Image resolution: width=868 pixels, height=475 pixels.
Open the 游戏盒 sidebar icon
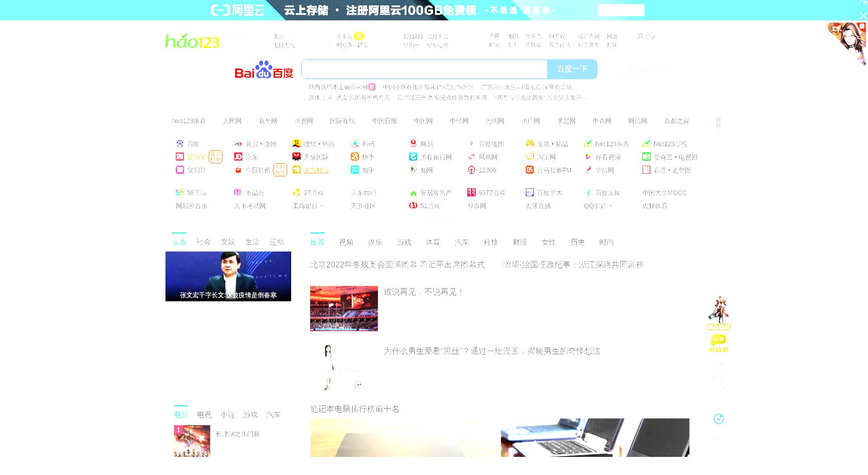coord(718,343)
